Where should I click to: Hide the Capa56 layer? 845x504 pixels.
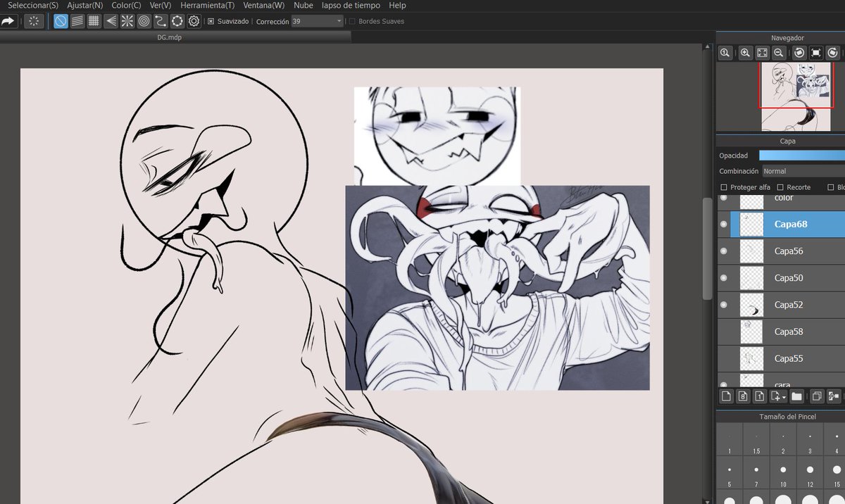(x=723, y=251)
